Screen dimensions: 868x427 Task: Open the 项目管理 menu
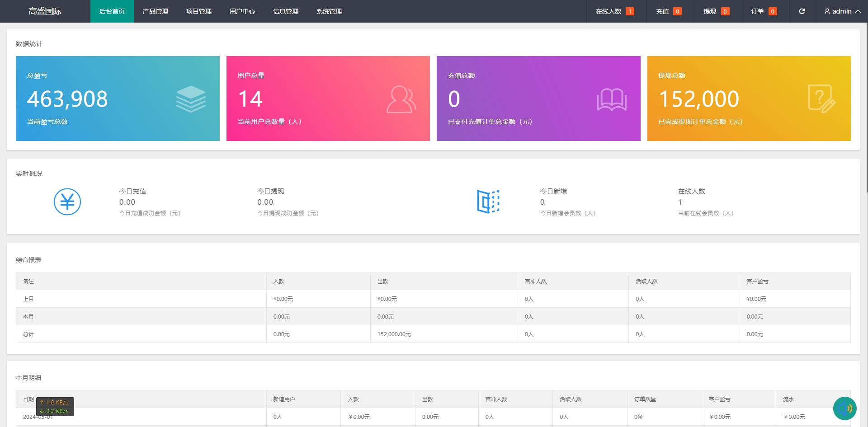pos(198,11)
